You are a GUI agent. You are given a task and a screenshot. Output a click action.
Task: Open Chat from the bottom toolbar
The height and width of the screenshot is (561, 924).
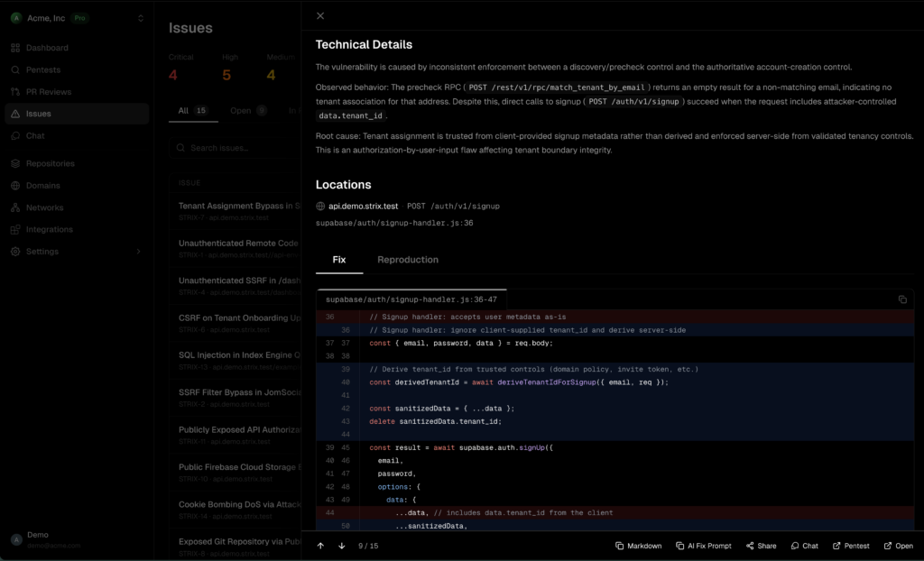804,546
